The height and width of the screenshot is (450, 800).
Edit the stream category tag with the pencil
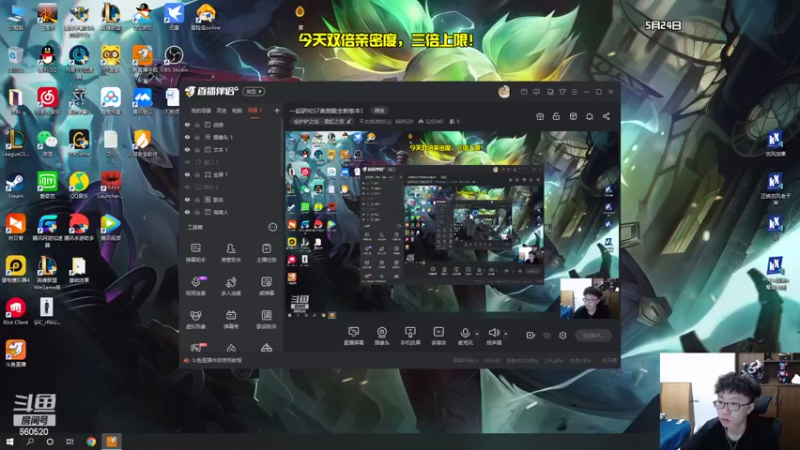click(349, 121)
